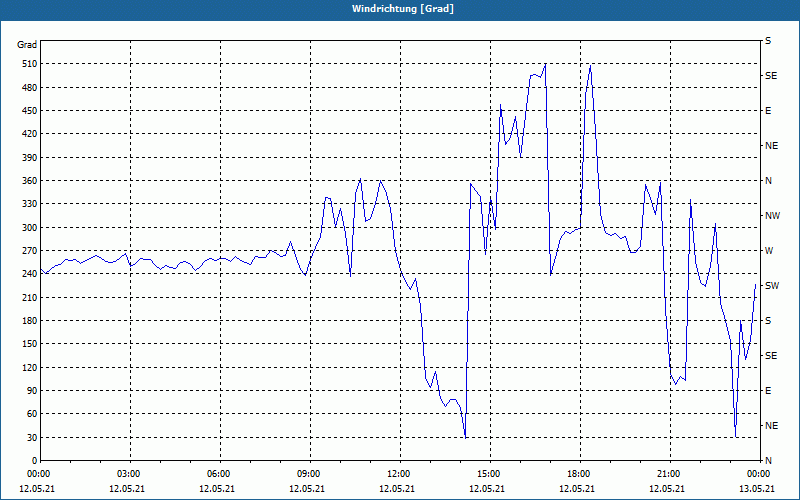Select the 12.05.21 date under 09:00
Image resolution: width=800 pixels, height=500 pixels.
click(x=307, y=489)
